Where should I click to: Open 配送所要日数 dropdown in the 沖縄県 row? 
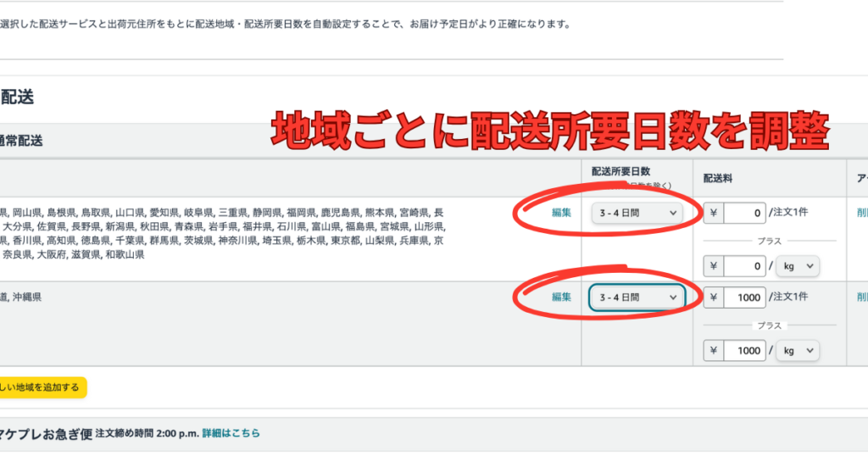point(637,298)
